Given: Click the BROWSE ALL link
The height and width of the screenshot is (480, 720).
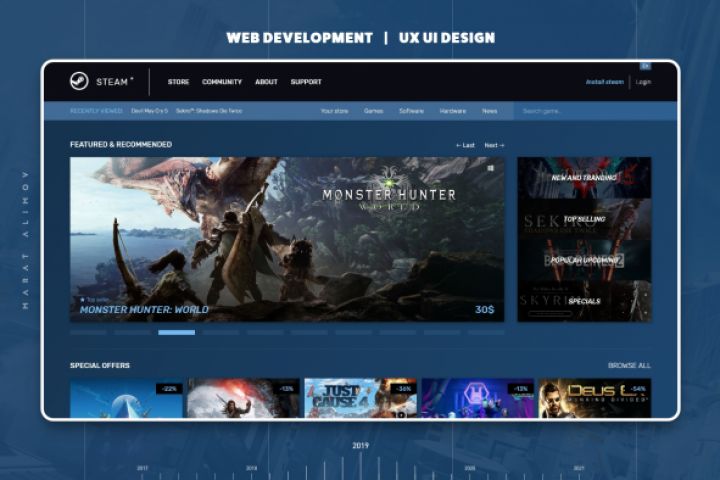Looking at the screenshot, I should (629, 366).
